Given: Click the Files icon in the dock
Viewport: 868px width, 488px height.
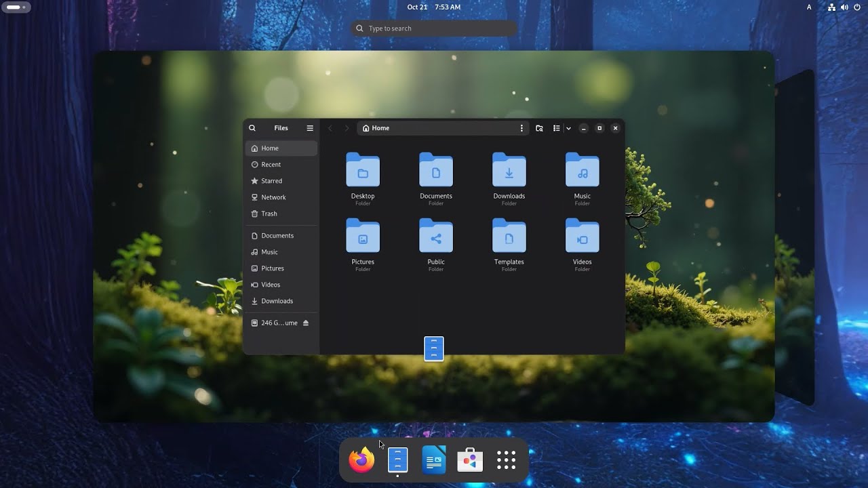Looking at the screenshot, I should point(397,460).
